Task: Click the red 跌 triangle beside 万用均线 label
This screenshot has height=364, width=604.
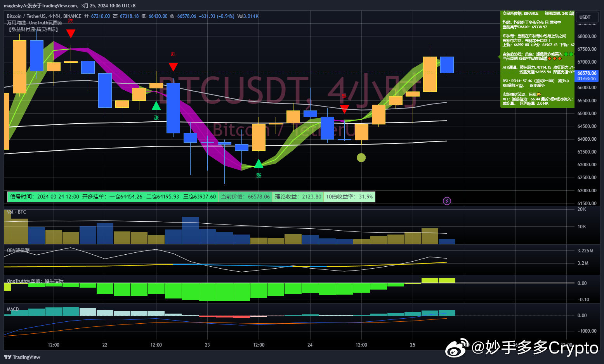Action: click(x=71, y=33)
